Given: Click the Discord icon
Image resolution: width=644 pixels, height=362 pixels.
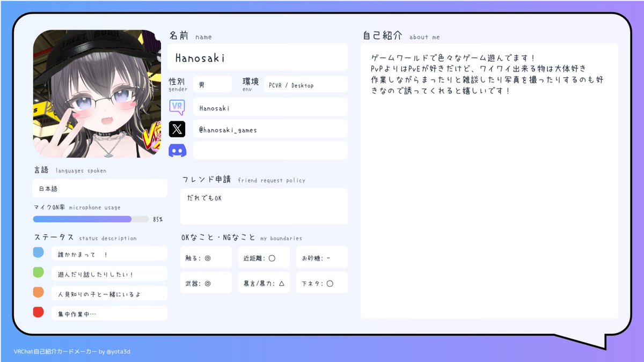Looking at the screenshot, I should point(178,151).
